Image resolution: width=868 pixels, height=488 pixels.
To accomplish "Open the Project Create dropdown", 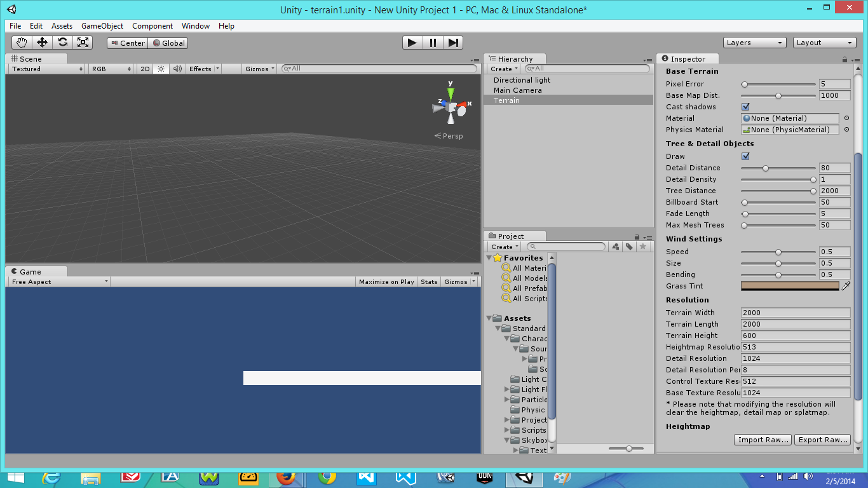I will [x=504, y=247].
